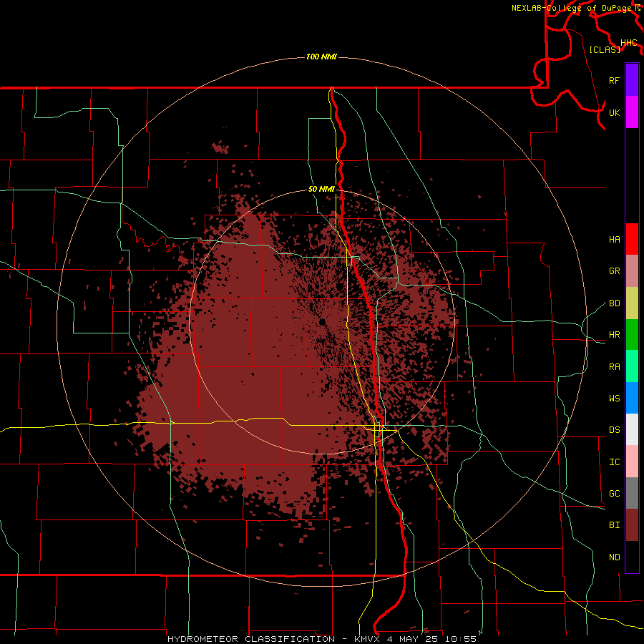Click the UK magenta legend swatch
Screen dimensions: 644x644
[x=632, y=112]
